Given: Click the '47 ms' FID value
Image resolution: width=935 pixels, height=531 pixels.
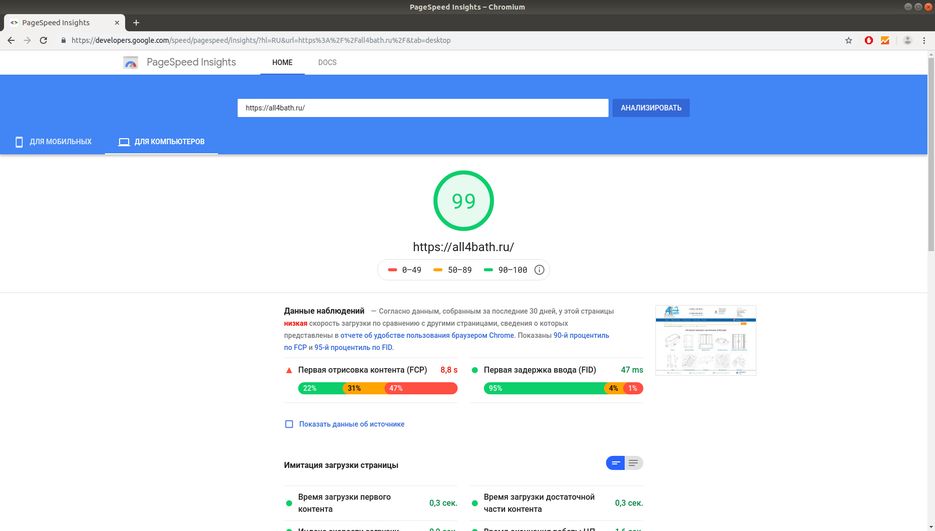Looking at the screenshot, I should (632, 370).
